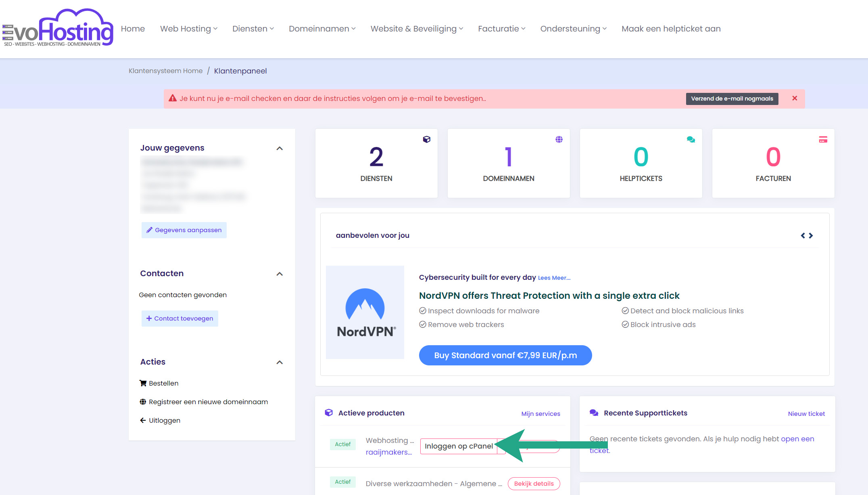The height and width of the screenshot is (495, 868).
Task: Open the Domeinnamen dropdown menu
Action: (322, 29)
